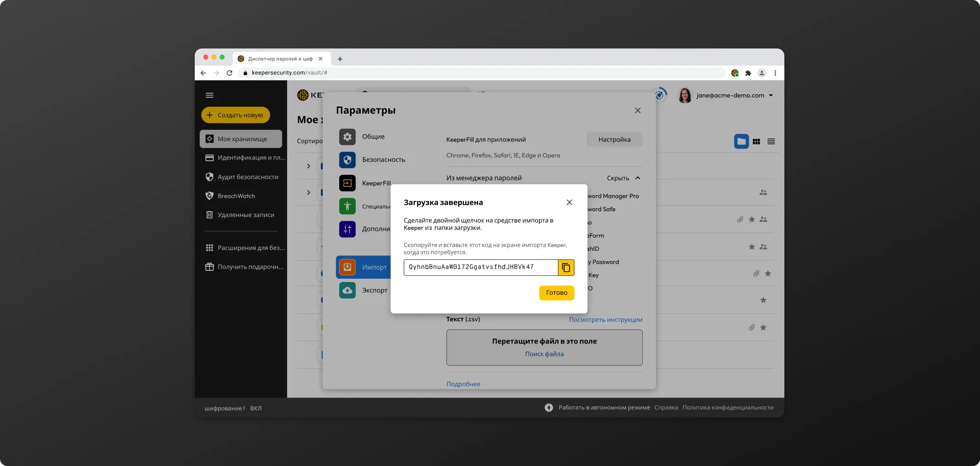Switch to folder view mode
The height and width of the screenshot is (466, 980).
pyautogui.click(x=741, y=142)
